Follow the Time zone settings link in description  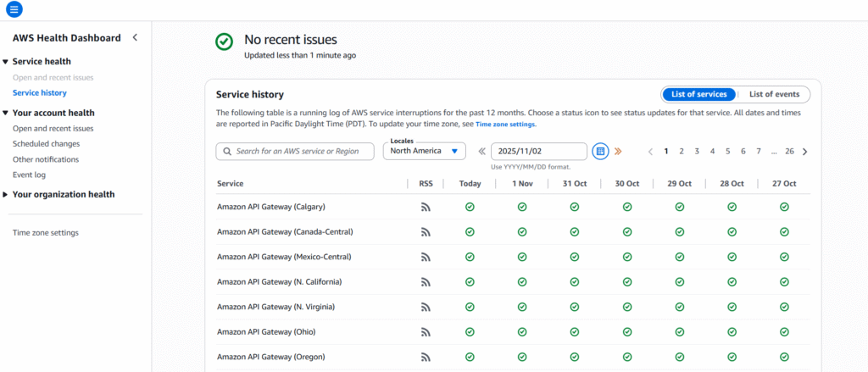[505, 125]
